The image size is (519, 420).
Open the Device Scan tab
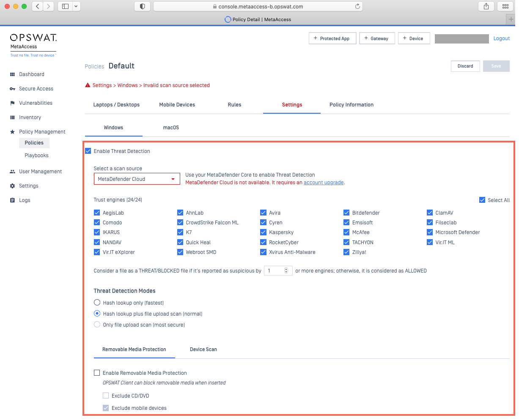[x=203, y=349]
